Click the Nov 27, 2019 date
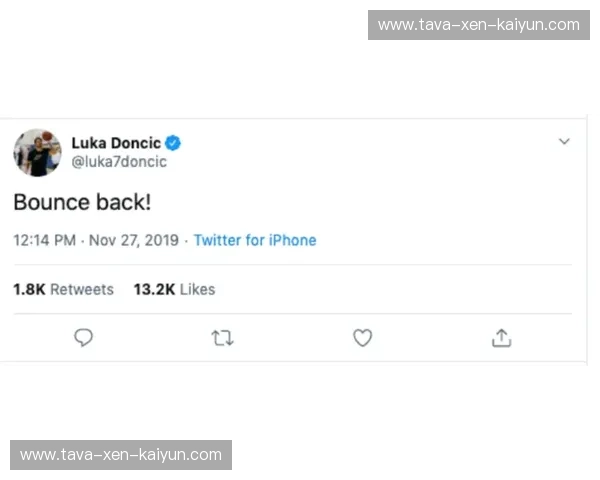This screenshot has height=480, width=600. [134, 240]
